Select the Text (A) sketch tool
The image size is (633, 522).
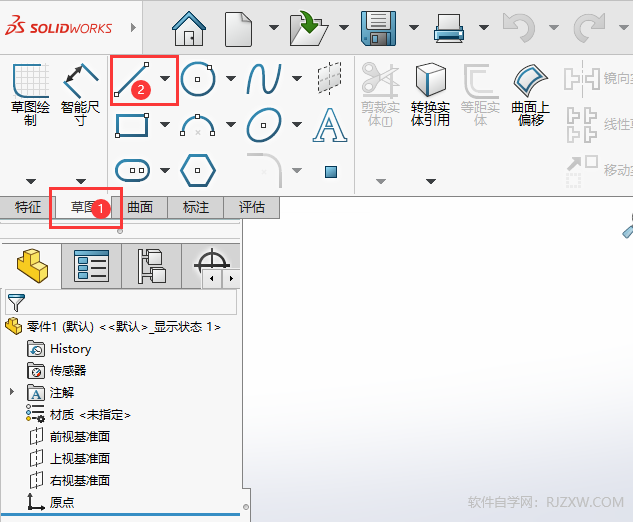click(330, 125)
